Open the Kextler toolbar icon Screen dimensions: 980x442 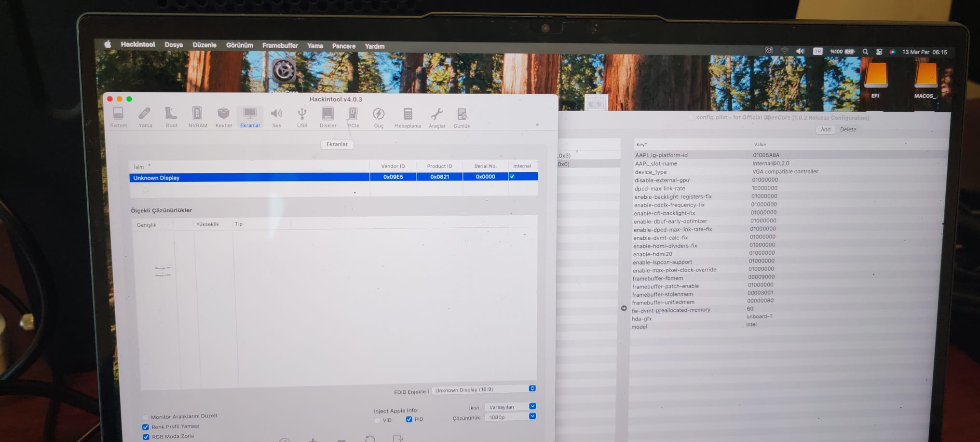223,117
